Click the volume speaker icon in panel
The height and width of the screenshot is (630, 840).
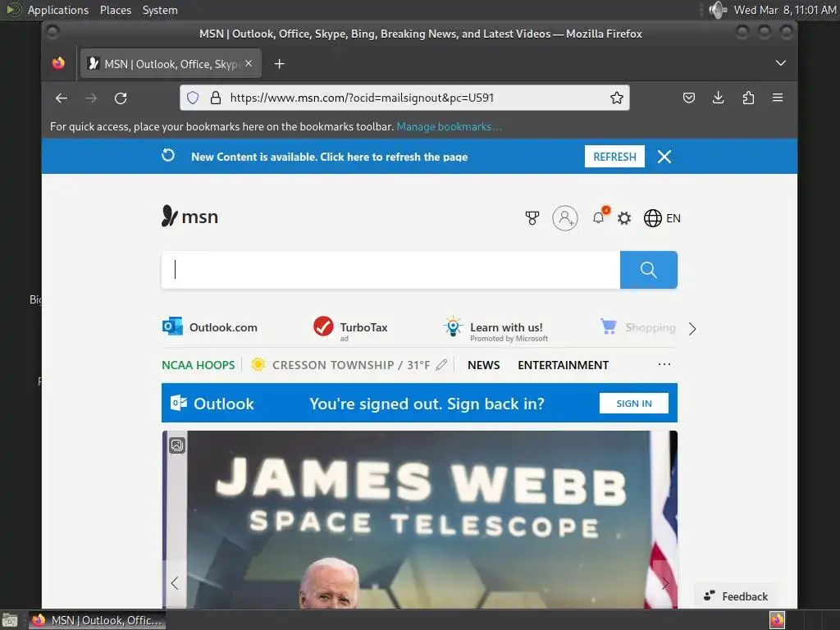717,10
